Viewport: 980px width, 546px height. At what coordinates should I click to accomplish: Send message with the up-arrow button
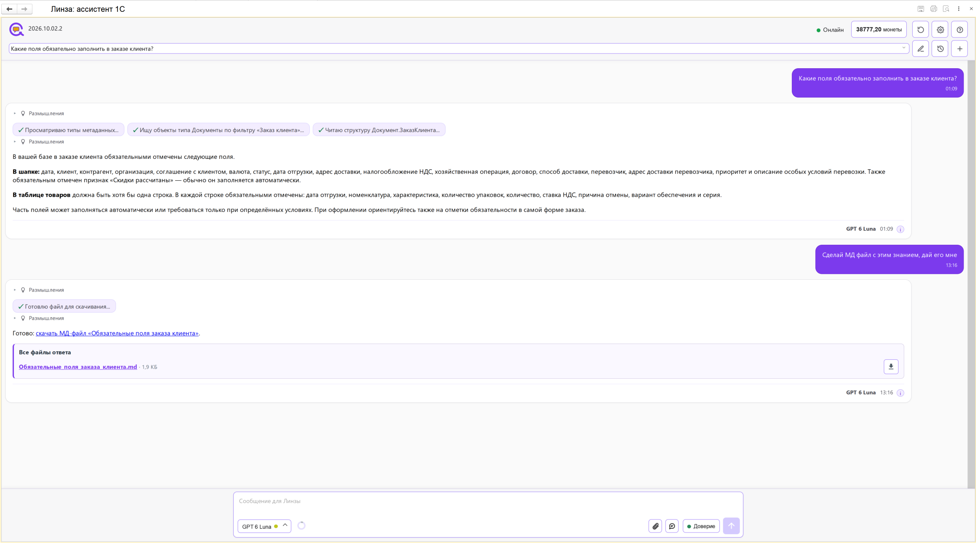731,526
